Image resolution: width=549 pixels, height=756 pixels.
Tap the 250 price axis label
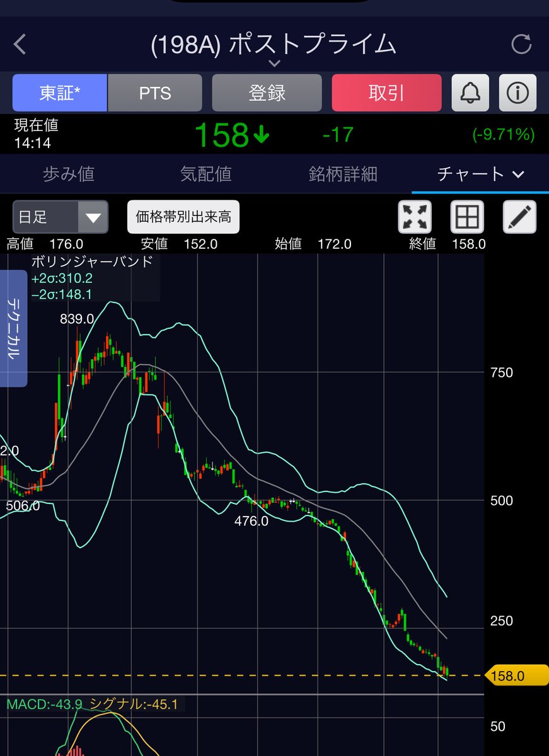click(502, 621)
